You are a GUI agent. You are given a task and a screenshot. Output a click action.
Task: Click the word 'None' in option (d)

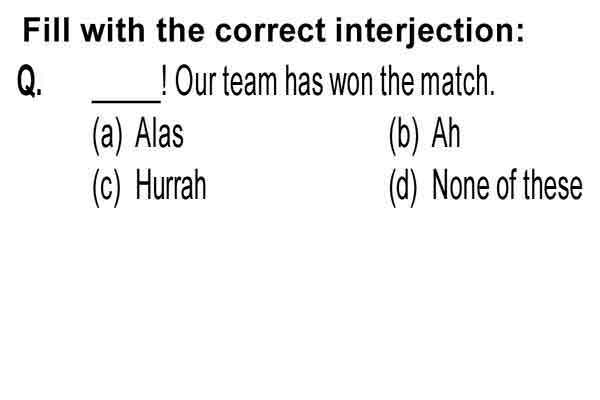(x=460, y=186)
